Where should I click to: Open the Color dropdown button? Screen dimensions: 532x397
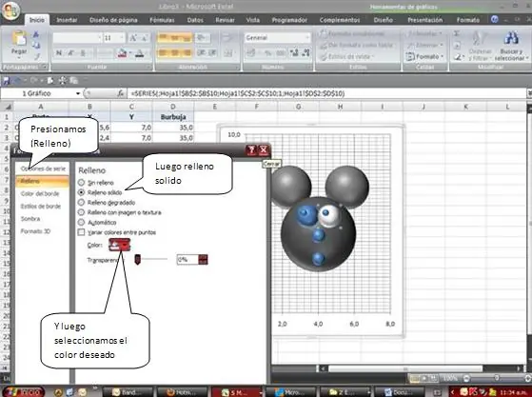tap(119, 245)
